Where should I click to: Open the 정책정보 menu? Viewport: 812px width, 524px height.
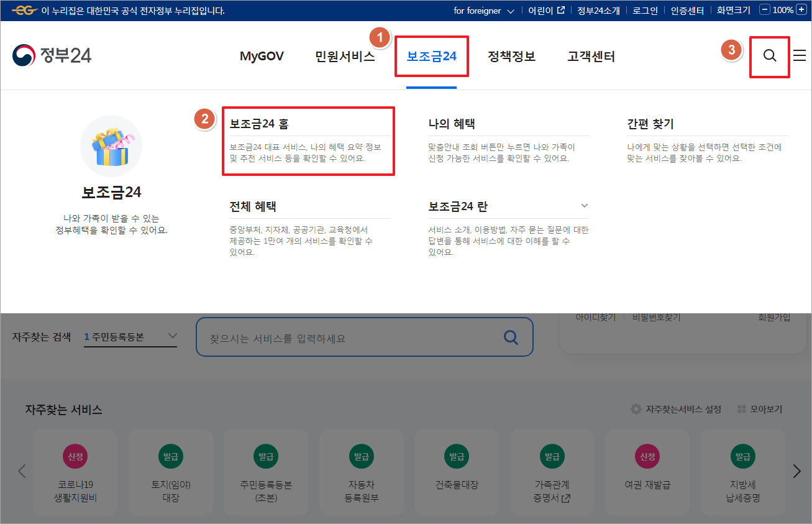point(511,56)
